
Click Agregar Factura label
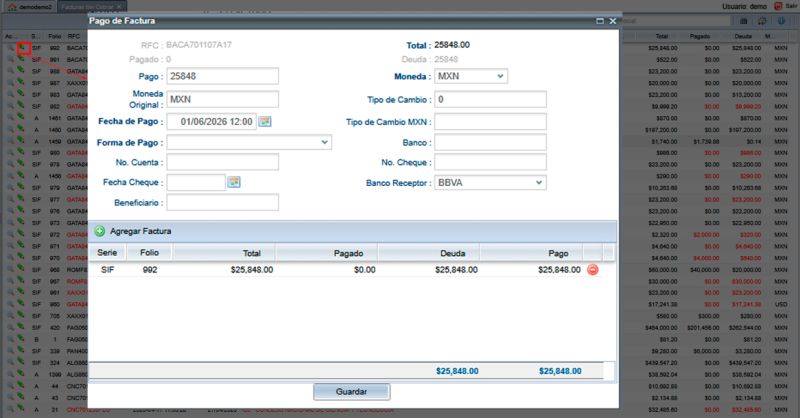point(140,231)
